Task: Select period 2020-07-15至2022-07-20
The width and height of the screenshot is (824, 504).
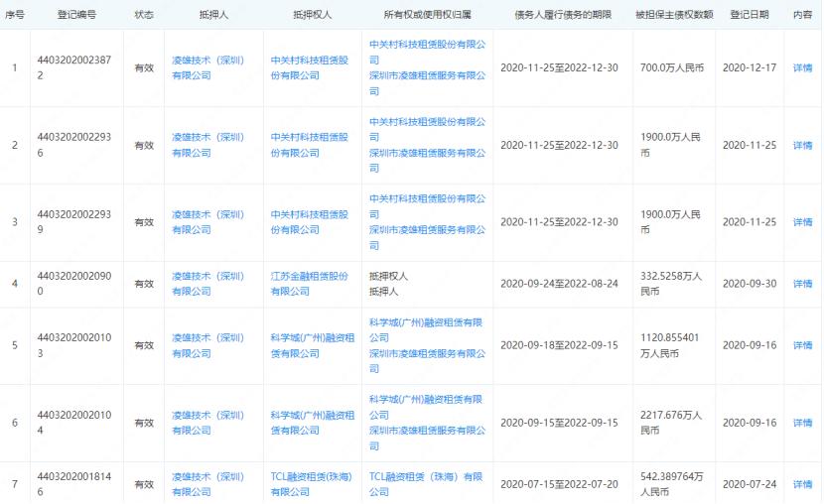Action: tap(559, 484)
